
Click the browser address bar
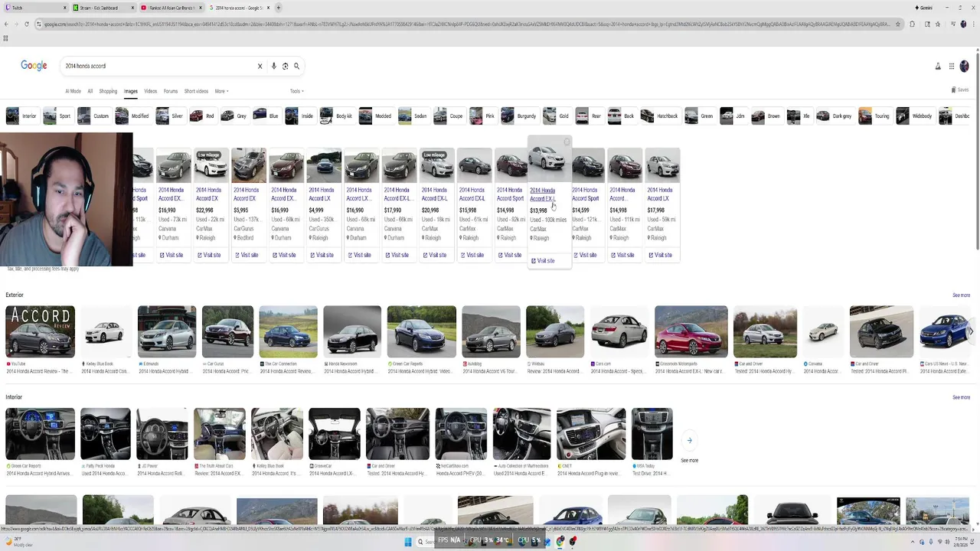469,24
